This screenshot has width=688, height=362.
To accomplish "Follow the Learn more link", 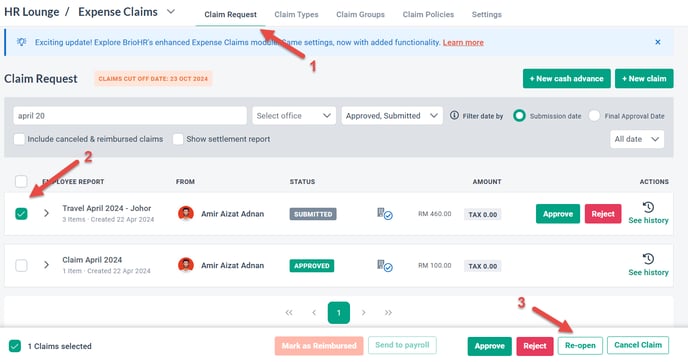I will pos(463,43).
